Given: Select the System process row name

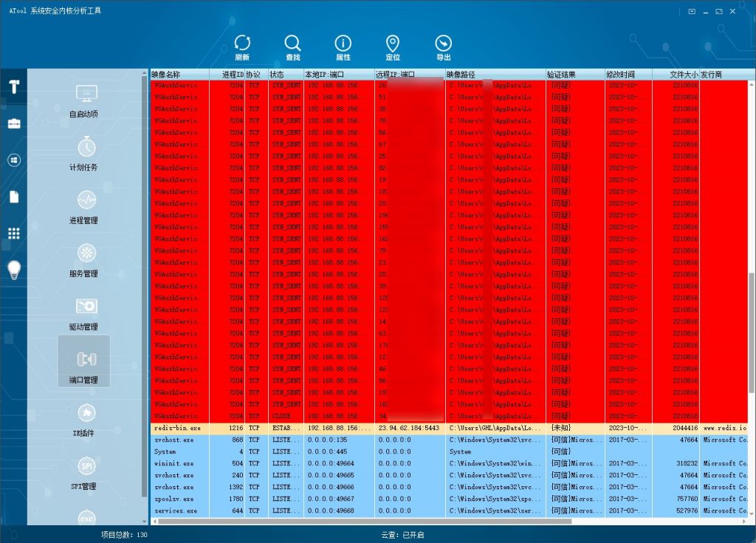Looking at the screenshot, I should (x=165, y=451).
